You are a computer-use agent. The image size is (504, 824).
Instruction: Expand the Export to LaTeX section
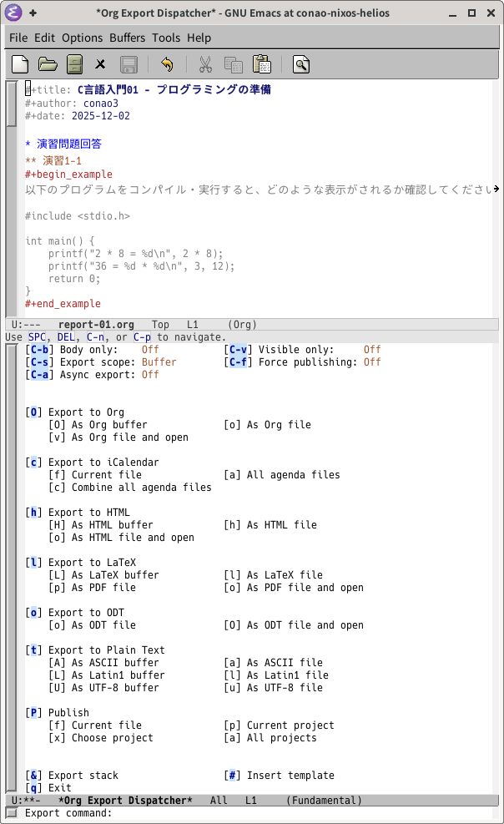33,563
